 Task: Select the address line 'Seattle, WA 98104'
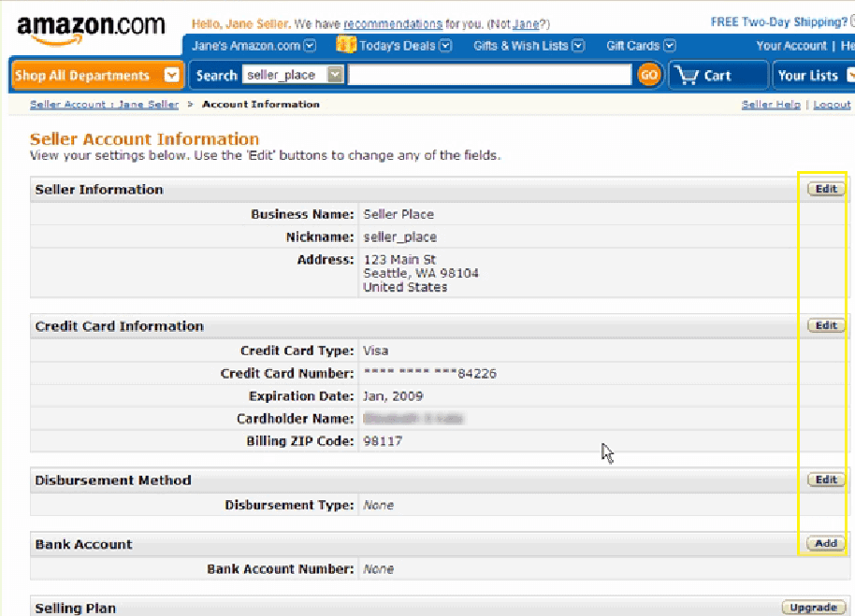(421, 273)
